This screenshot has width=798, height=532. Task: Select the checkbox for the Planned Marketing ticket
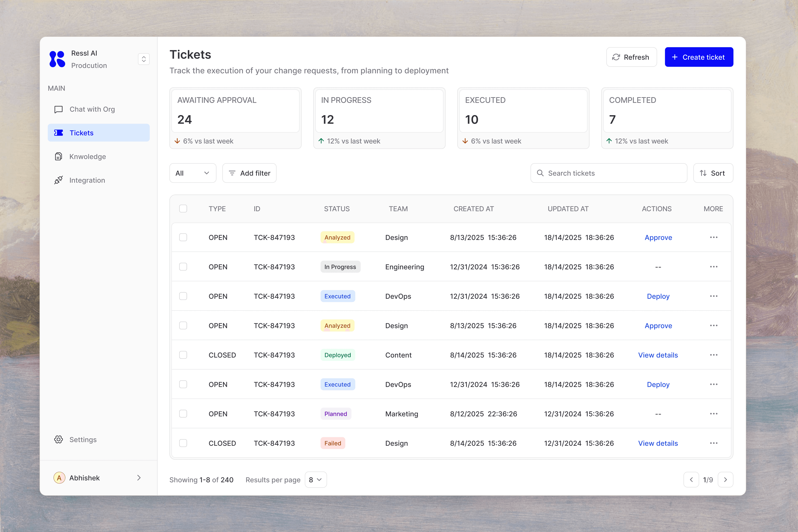pos(183,414)
